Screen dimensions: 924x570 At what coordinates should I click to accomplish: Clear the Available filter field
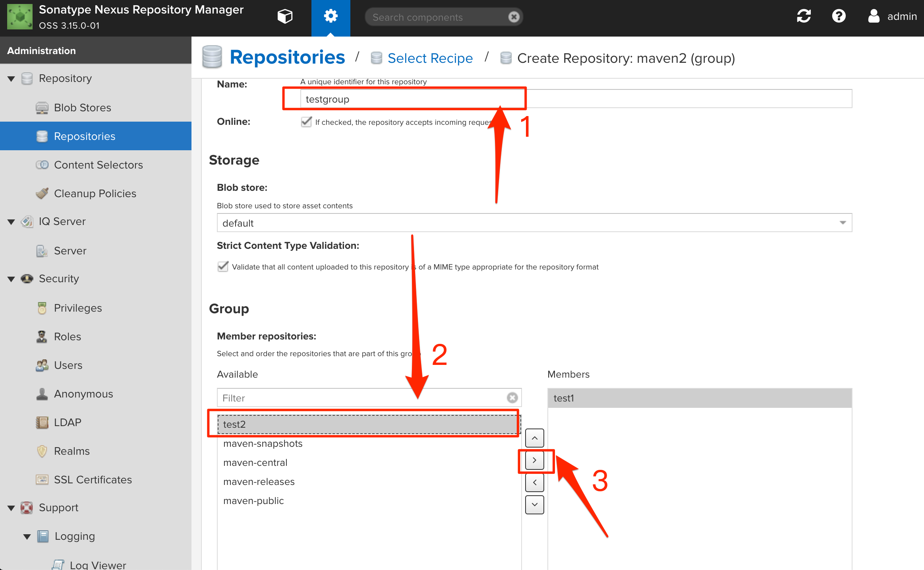[x=512, y=397]
